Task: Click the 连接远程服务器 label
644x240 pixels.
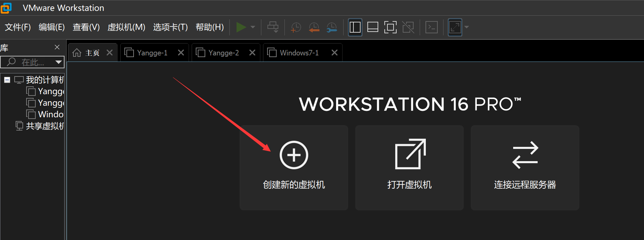Action: 525,185
